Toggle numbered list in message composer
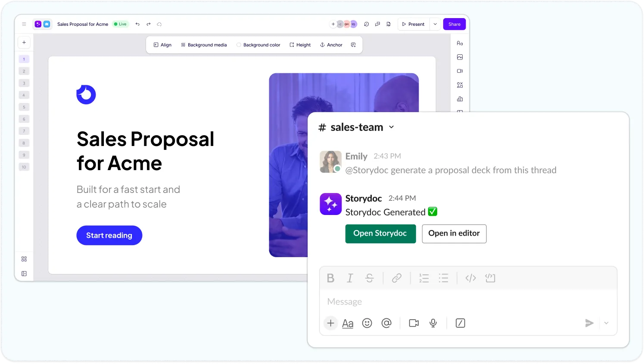The width and height of the screenshot is (644, 364). tap(424, 278)
